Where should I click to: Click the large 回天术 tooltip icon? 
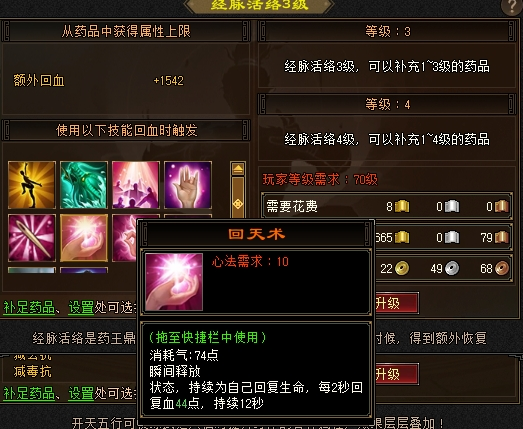click(x=174, y=282)
